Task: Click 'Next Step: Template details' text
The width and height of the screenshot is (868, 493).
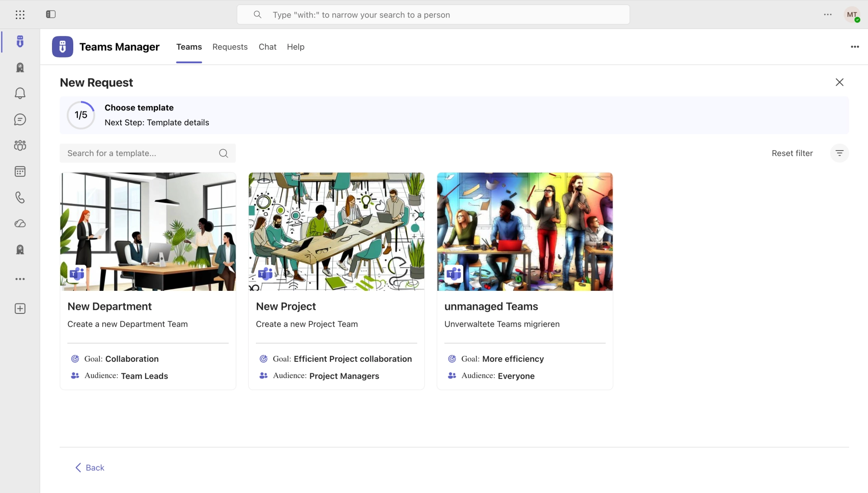Action: (x=156, y=123)
